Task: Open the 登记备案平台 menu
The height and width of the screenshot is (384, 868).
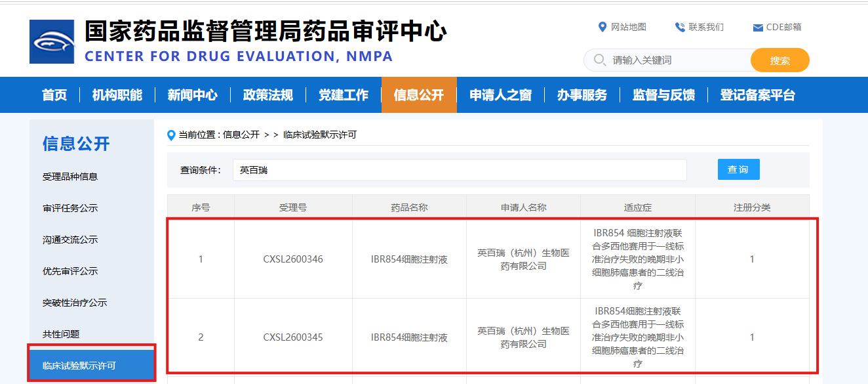Action: [x=758, y=95]
